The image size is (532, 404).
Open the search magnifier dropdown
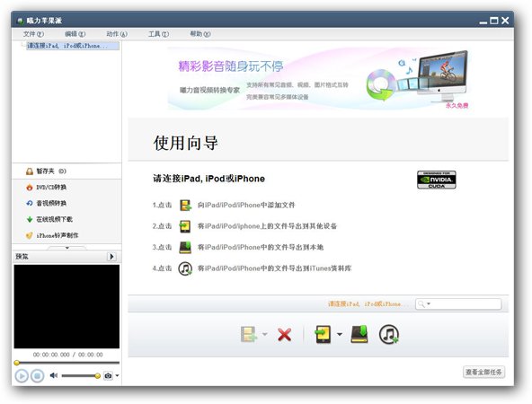[424, 304]
